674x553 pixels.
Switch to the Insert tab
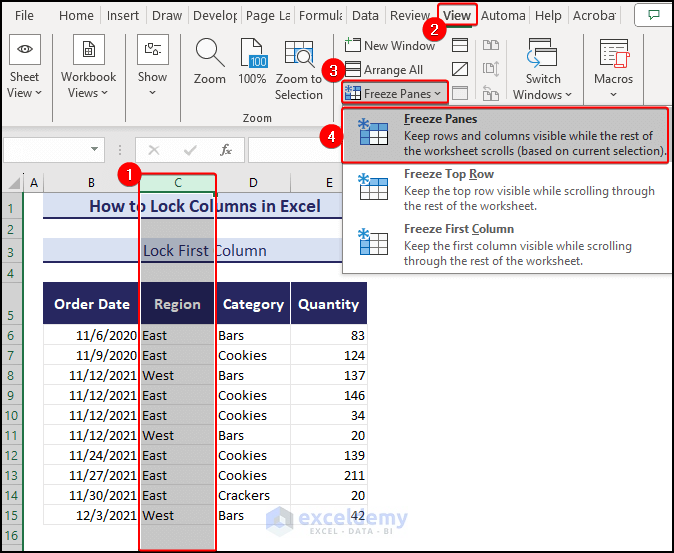[123, 16]
